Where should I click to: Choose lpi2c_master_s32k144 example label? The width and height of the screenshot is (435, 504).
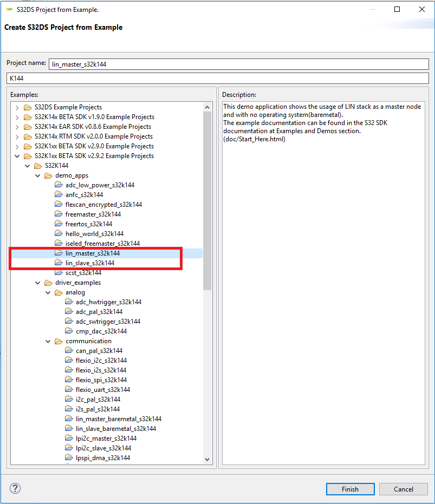coord(106,438)
